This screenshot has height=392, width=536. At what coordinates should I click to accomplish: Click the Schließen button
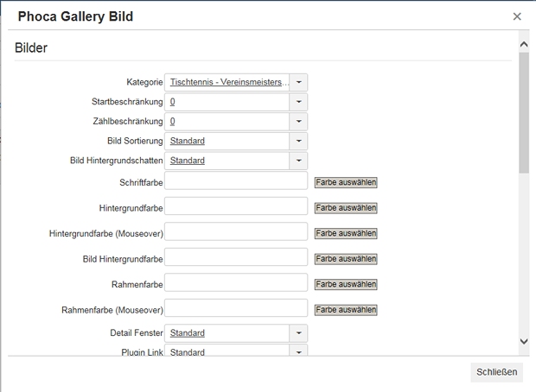pos(497,372)
